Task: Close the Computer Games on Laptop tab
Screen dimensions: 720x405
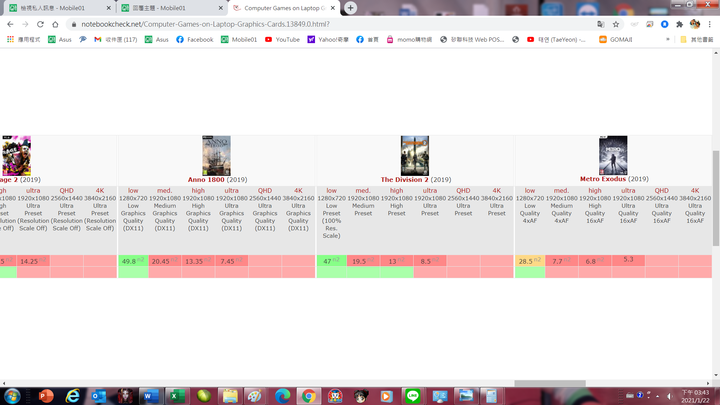Action: tap(333, 8)
